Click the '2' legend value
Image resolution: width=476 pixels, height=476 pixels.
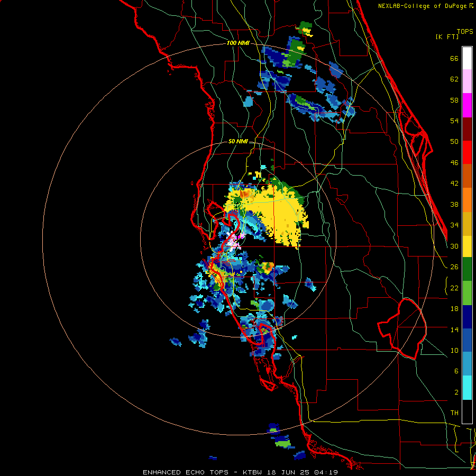pyautogui.click(x=456, y=392)
